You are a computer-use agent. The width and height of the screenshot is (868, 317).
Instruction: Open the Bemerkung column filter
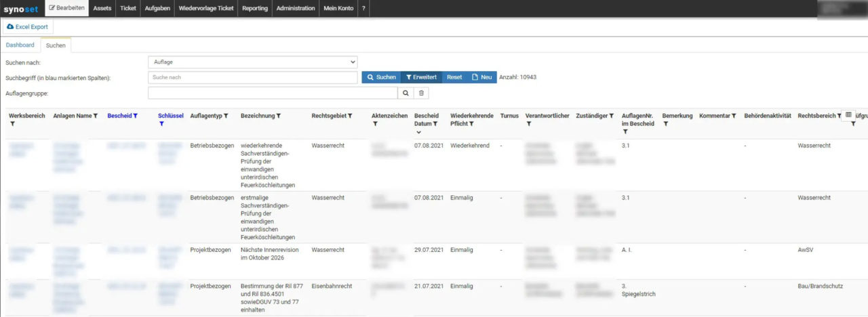coord(665,124)
